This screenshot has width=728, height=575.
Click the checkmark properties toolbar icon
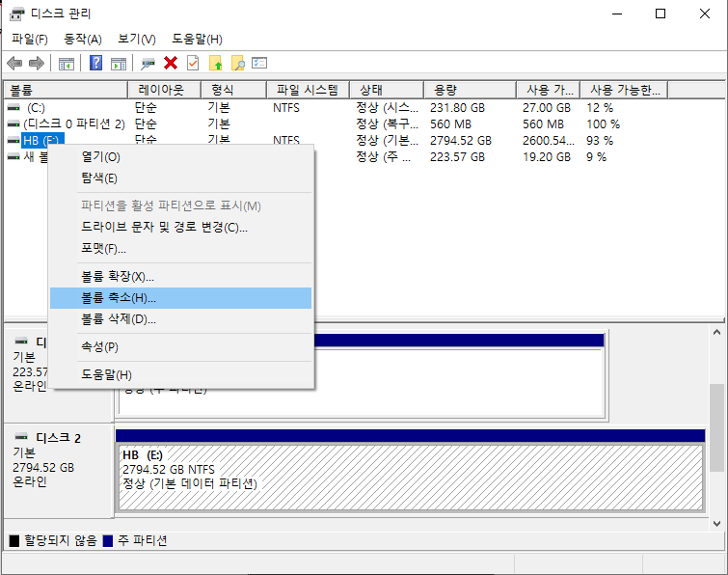(x=193, y=63)
